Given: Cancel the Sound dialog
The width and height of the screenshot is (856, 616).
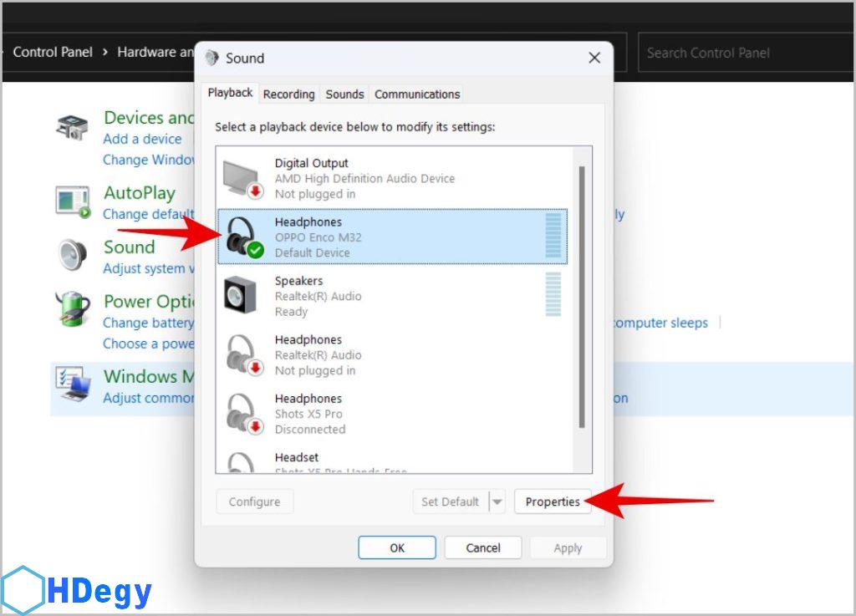Looking at the screenshot, I should 483,547.
